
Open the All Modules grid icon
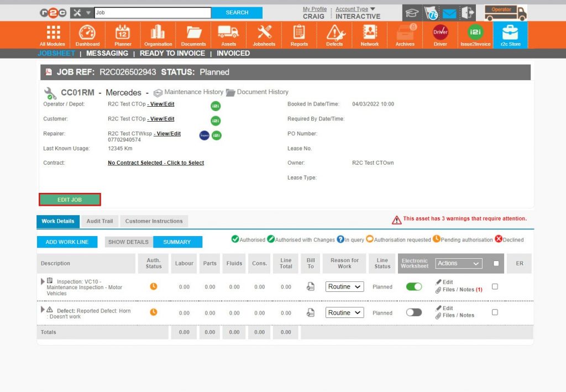(53, 35)
